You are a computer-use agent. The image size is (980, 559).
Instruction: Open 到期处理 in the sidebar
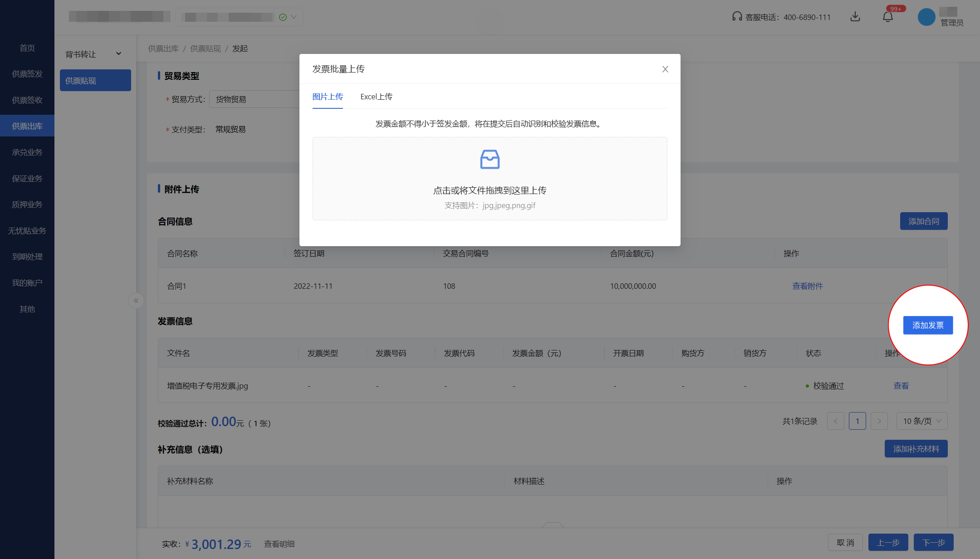click(x=27, y=257)
